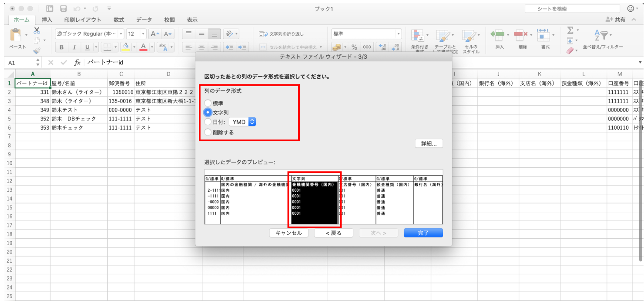
Task: Click the 完了 finish button
Action: coord(423,233)
